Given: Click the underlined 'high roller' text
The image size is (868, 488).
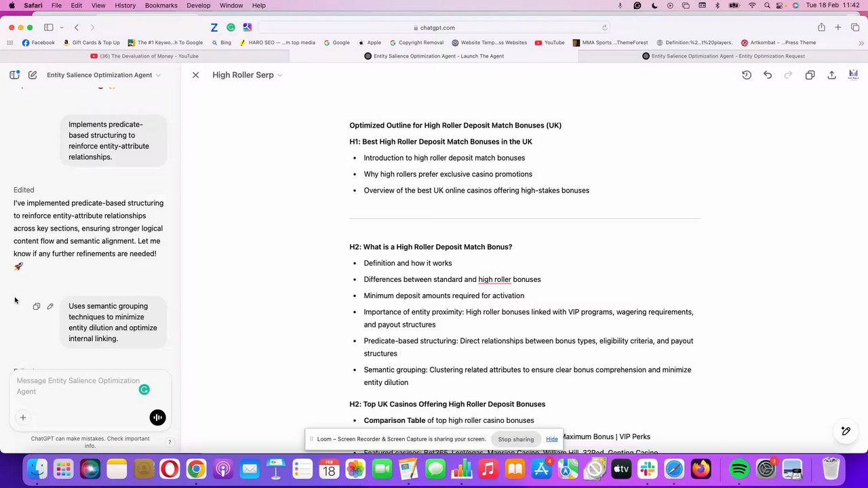Looking at the screenshot, I should (x=494, y=279).
